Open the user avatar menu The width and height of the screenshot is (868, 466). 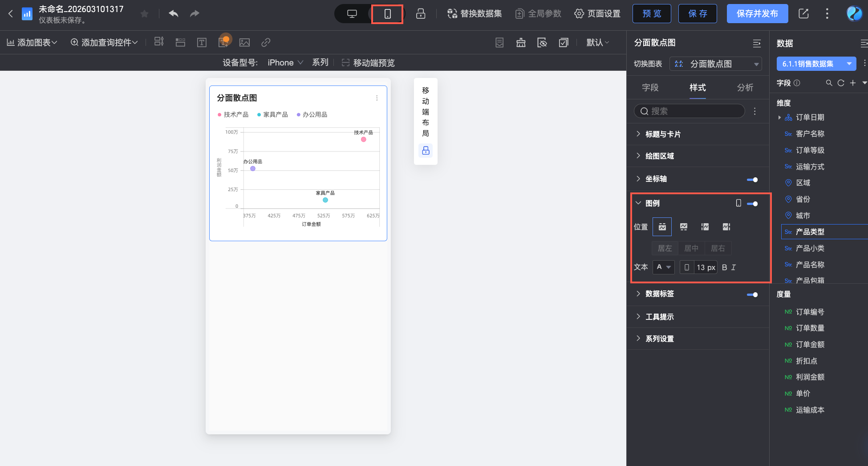(854, 14)
